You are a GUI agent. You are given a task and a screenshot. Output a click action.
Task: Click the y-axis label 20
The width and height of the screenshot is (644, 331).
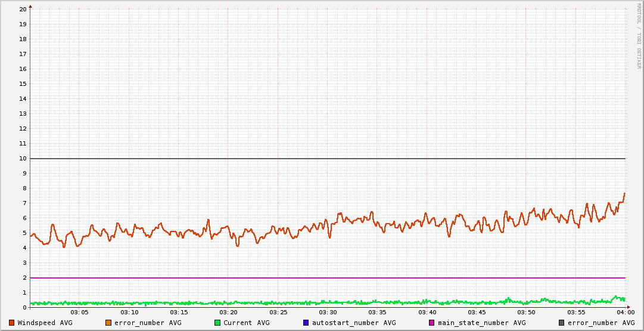click(x=23, y=10)
